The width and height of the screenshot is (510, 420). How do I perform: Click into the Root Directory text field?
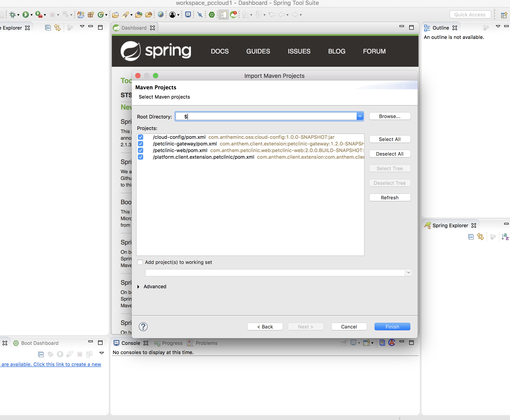pyautogui.click(x=266, y=116)
